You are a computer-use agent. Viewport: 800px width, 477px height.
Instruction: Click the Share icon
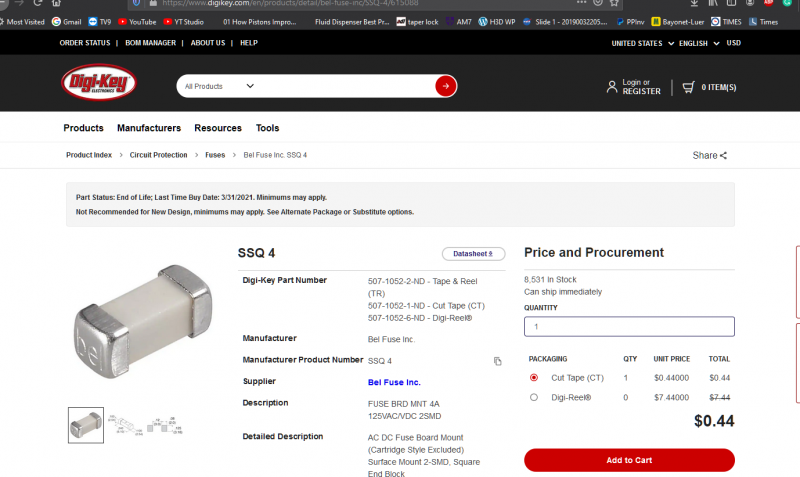[x=723, y=155]
